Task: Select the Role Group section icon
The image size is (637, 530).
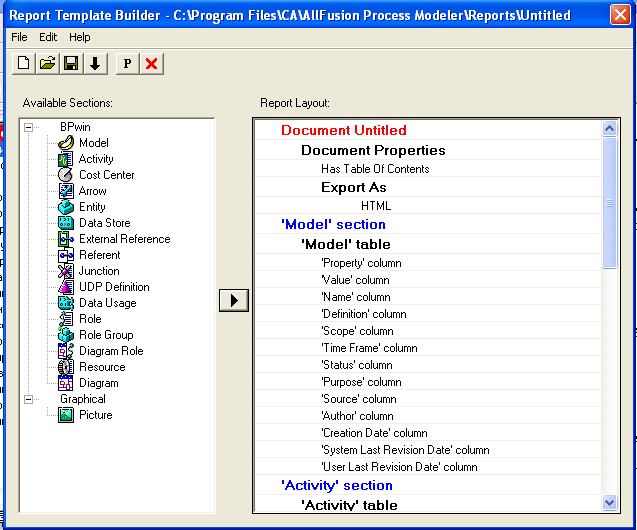Action: tap(66, 335)
